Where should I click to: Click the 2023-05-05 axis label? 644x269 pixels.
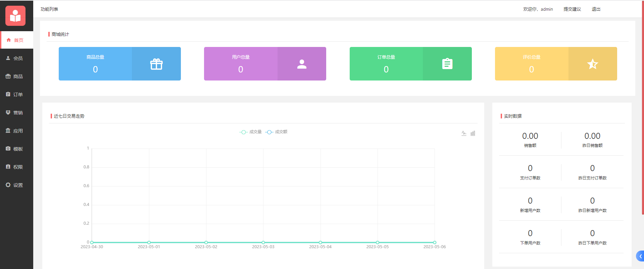click(378, 247)
